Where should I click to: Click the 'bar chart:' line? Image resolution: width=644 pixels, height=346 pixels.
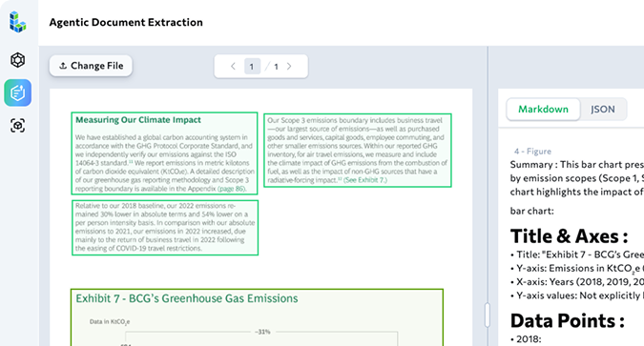531,211
